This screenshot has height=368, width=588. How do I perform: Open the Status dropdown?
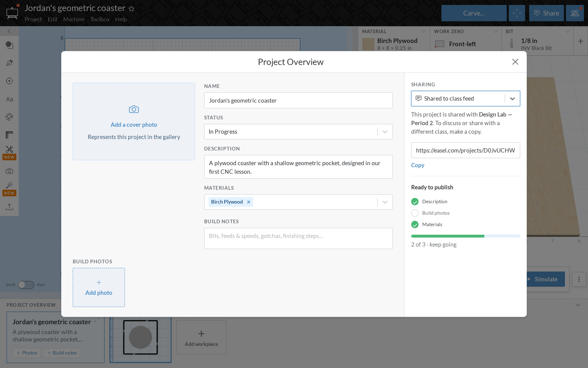(x=298, y=132)
